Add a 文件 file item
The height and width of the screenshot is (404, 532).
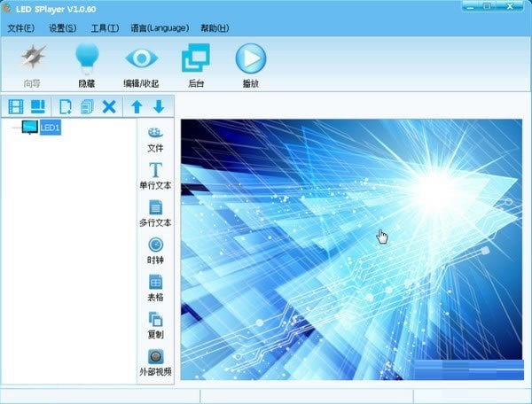tap(155, 140)
